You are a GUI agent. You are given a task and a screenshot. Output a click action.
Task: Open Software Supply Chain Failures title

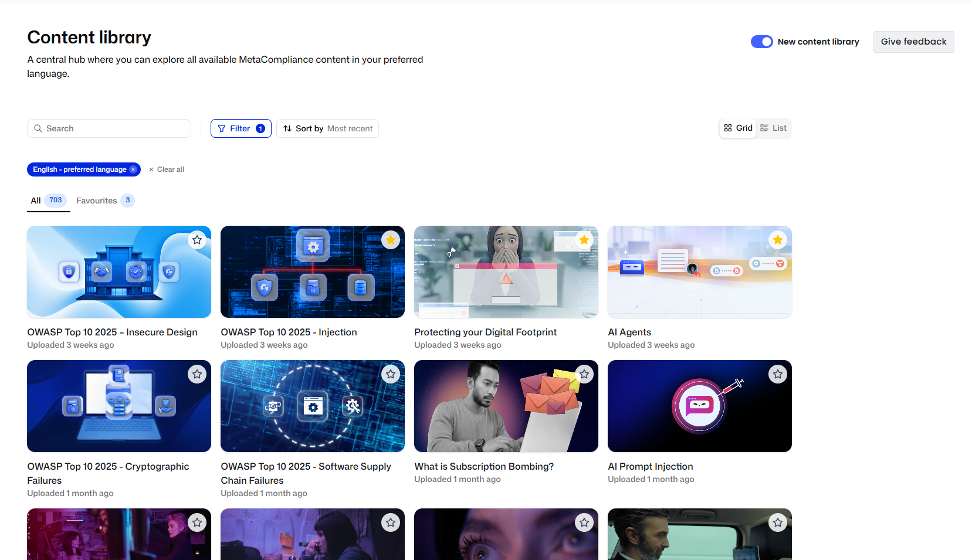click(306, 473)
